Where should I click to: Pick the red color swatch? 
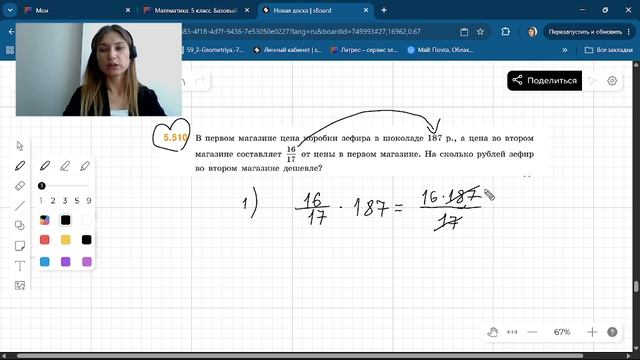(x=45, y=240)
